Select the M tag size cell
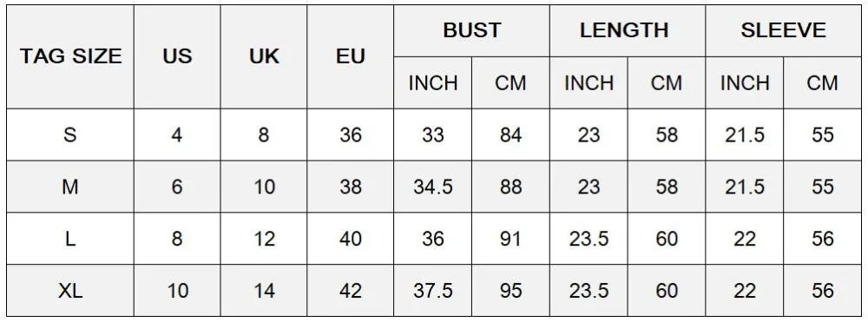Image resolution: width=868 pixels, height=322 pixels. click(70, 187)
